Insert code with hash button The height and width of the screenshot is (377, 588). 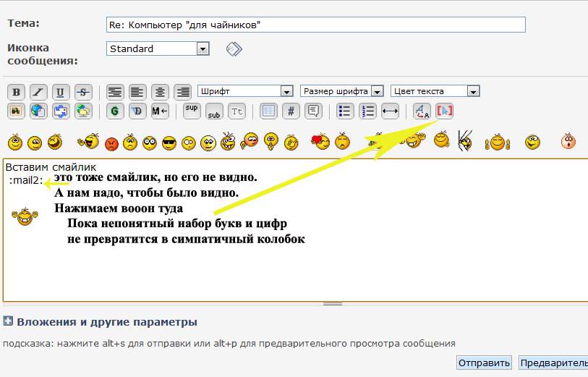coord(291,111)
